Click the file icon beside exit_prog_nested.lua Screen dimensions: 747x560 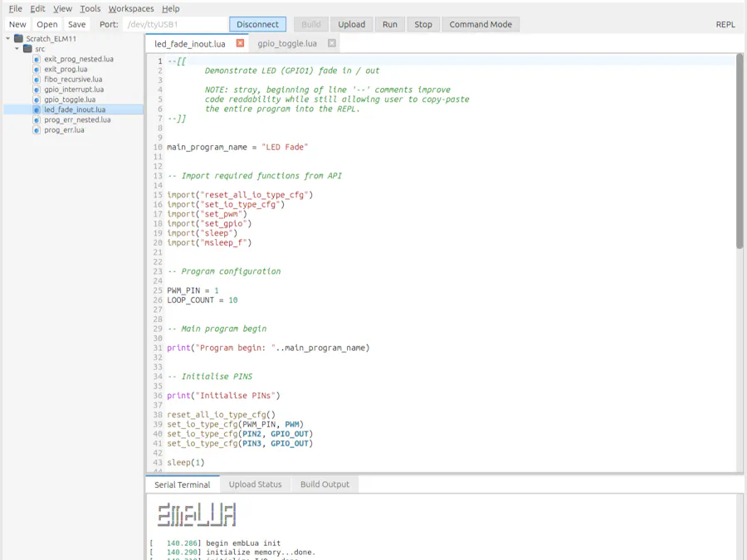click(x=37, y=60)
